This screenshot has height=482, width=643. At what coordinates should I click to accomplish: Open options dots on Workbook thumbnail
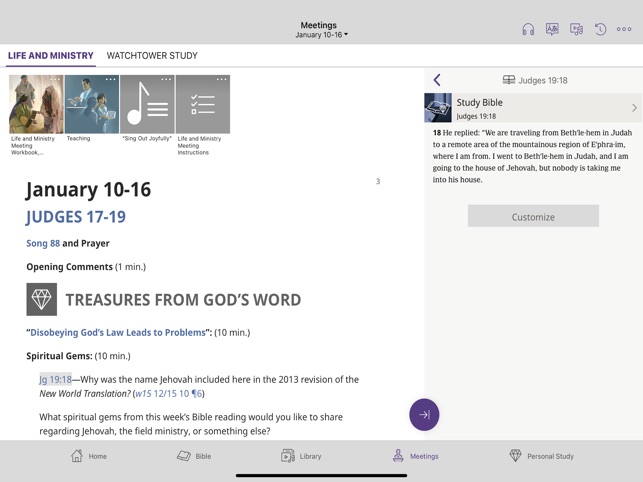[55, 79]
